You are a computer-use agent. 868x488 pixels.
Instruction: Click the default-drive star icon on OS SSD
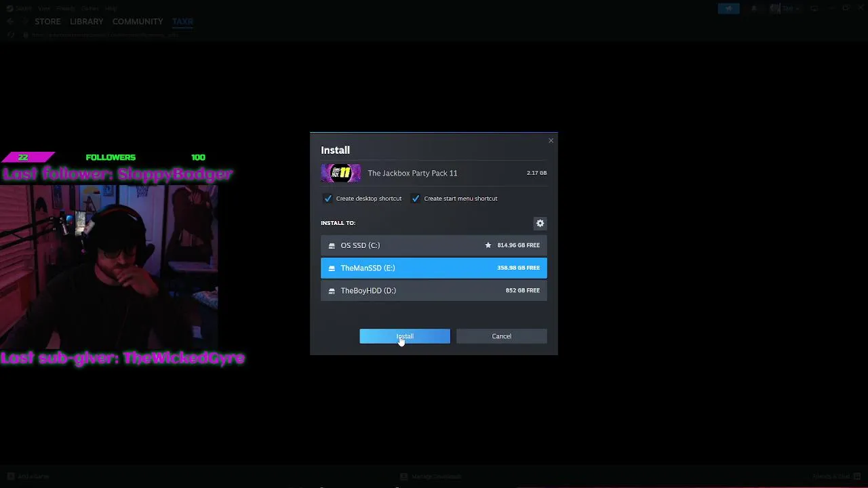pyautogui.click(x=488, y=245)
